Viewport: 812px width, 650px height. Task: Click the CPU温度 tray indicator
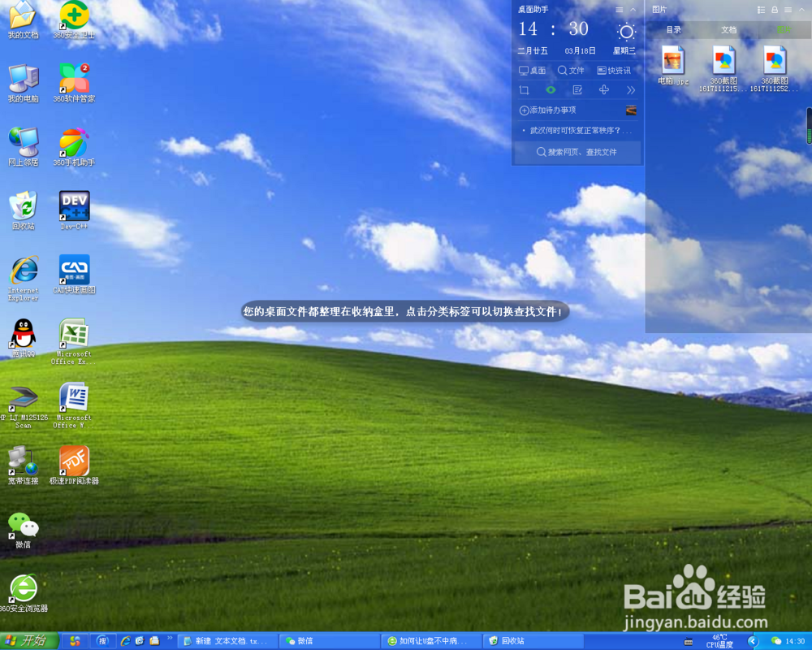(719, 641)
